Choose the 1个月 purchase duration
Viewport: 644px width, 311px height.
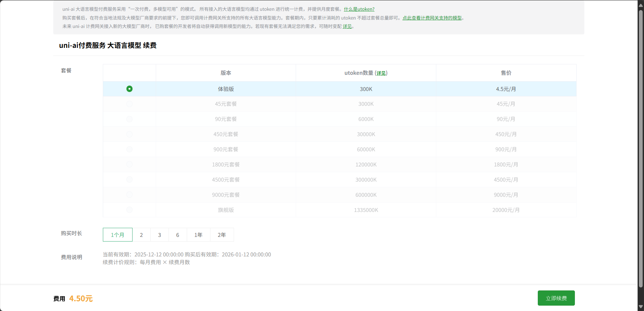coord(118,235)
